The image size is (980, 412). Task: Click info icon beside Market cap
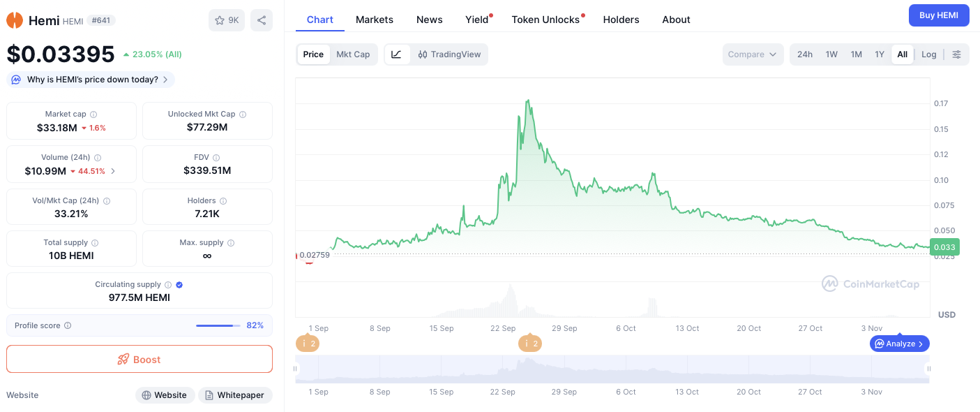[x=93, y=115]
